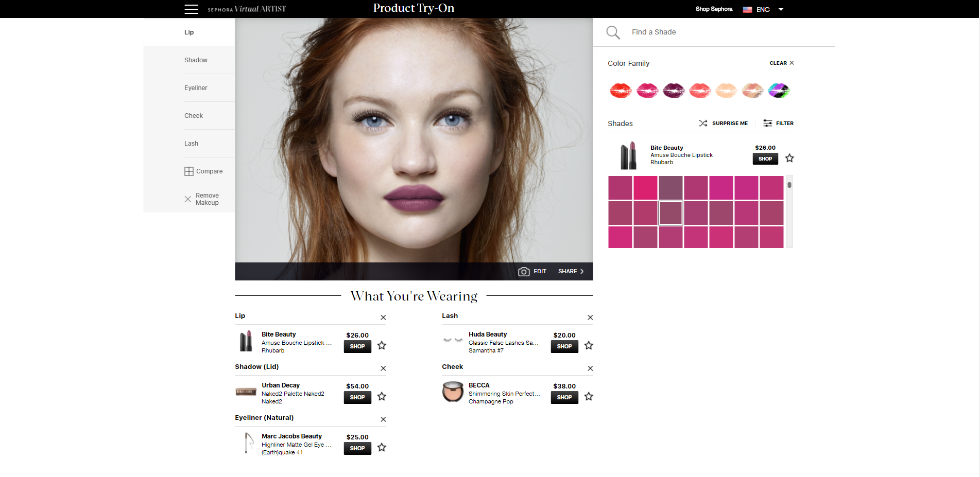
Task: Click the search magnifier icon
Action: (613, 32)
